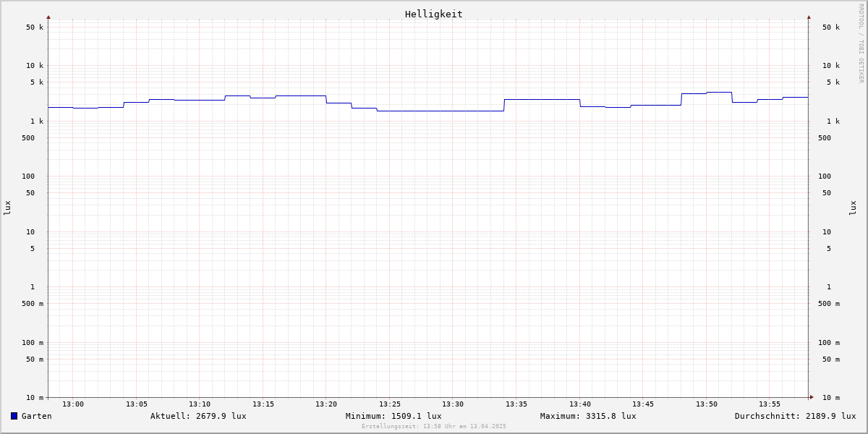
Task: Click the Maximum: 3315.8 lux value
Action: point(588,416)
